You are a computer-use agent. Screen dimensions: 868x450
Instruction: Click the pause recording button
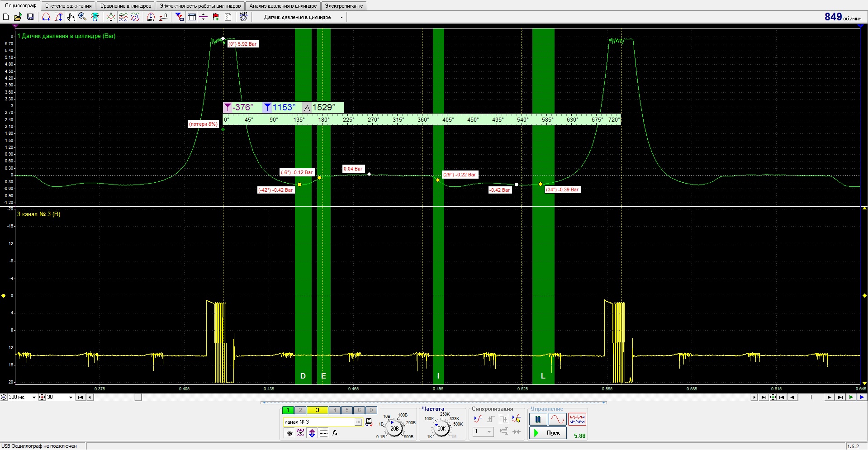[x=538, y=419]
